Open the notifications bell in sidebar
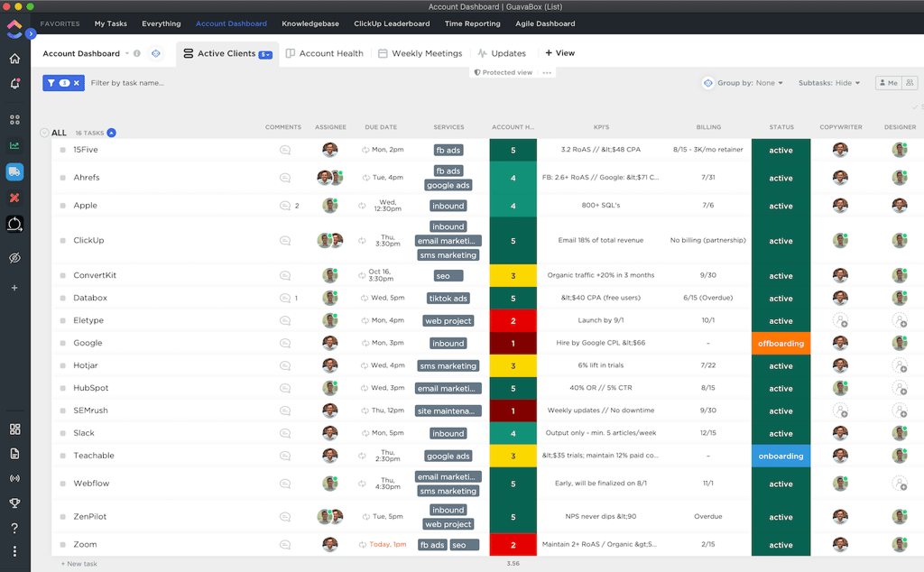This screenshot has height=572, width=924. coord(14,84)
